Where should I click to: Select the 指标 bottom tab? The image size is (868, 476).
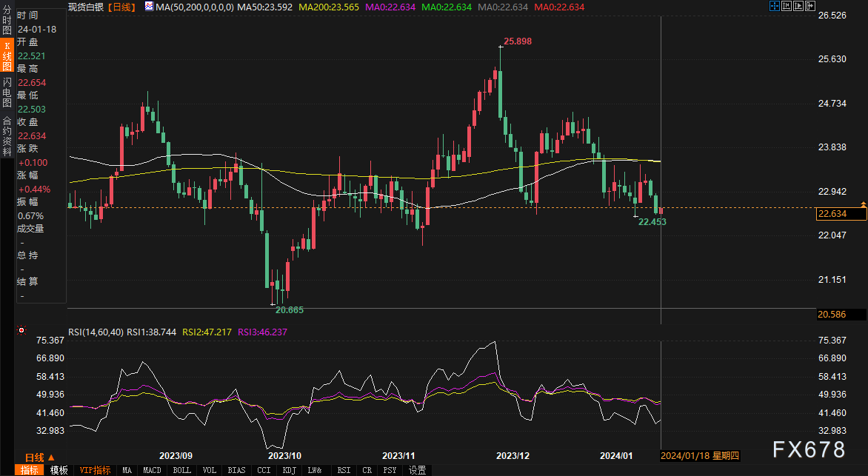[30, 470]
